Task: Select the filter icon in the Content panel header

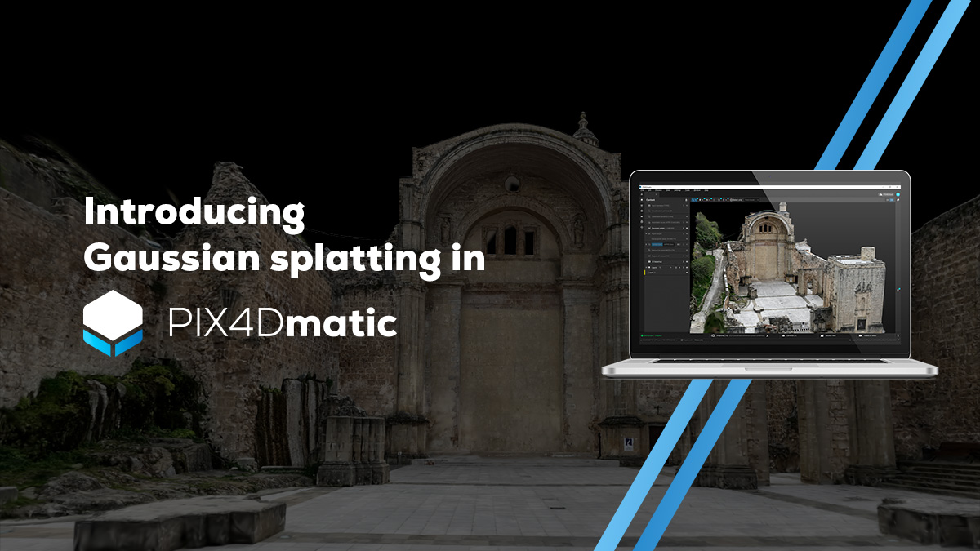Action: [687, 200]
